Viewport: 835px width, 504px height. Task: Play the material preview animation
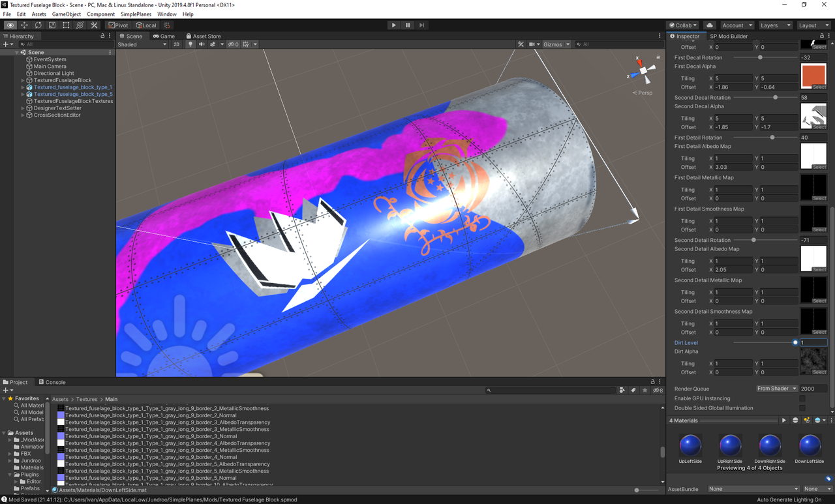(784, 421)
